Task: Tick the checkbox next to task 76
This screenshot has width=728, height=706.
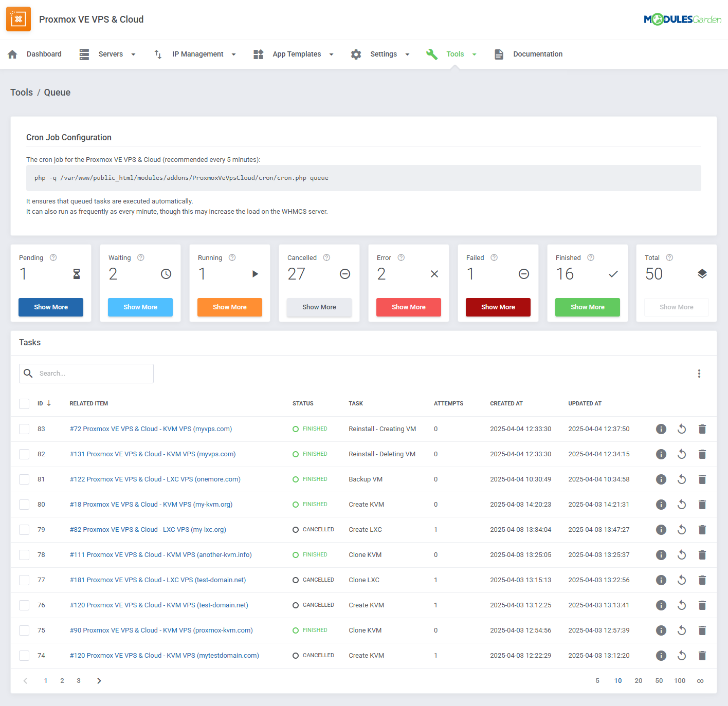Action: (x=24, y=605)
